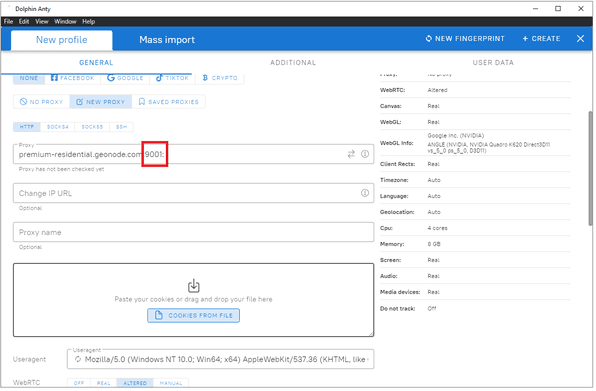Click the Language 'Auto' value
596x391 pixels.
point(435,197)
